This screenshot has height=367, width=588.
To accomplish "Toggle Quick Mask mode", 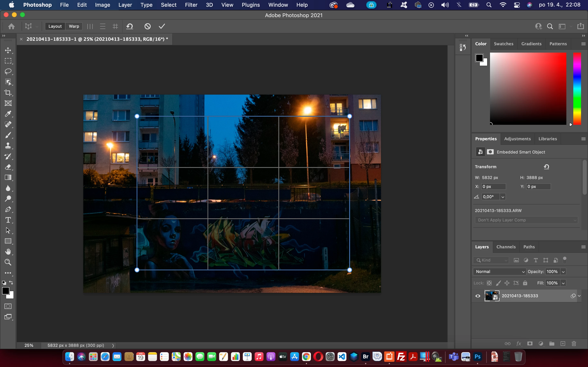I will 8,306.
